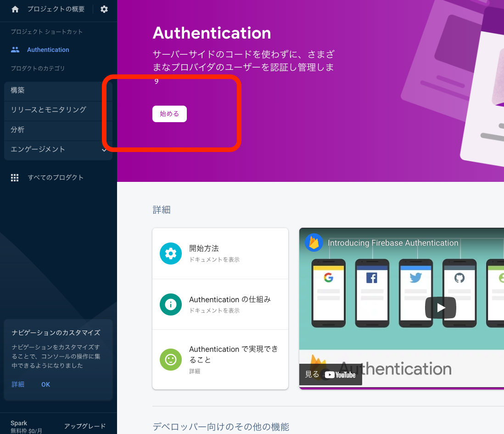Open すべてのプロダクト
This screenshot has height=434, width=504.
click(x=55, y=177)
